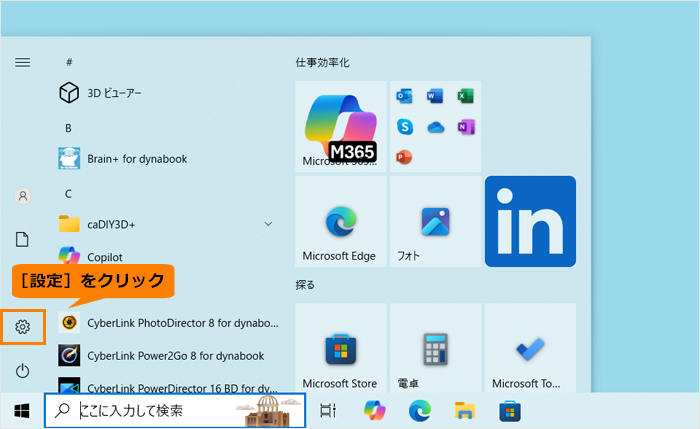The image size is (700, 429).
Task: Open Skype in the Office tile group
Action: tap(404, 127)
